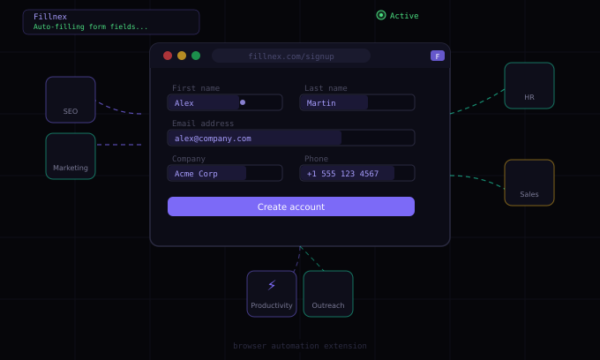
Task: Click the fillnex.com/signup address bar
Action: click(291, 56)
